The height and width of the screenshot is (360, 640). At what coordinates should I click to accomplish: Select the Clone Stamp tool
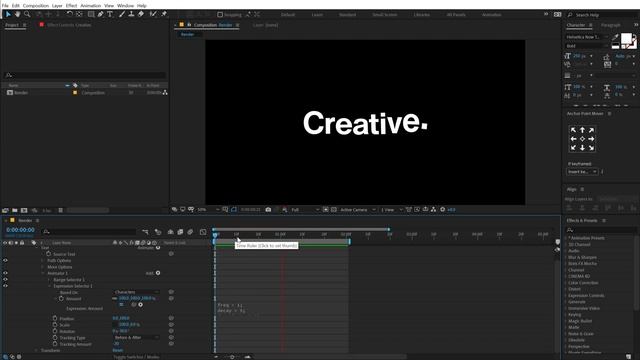[131, 14]
